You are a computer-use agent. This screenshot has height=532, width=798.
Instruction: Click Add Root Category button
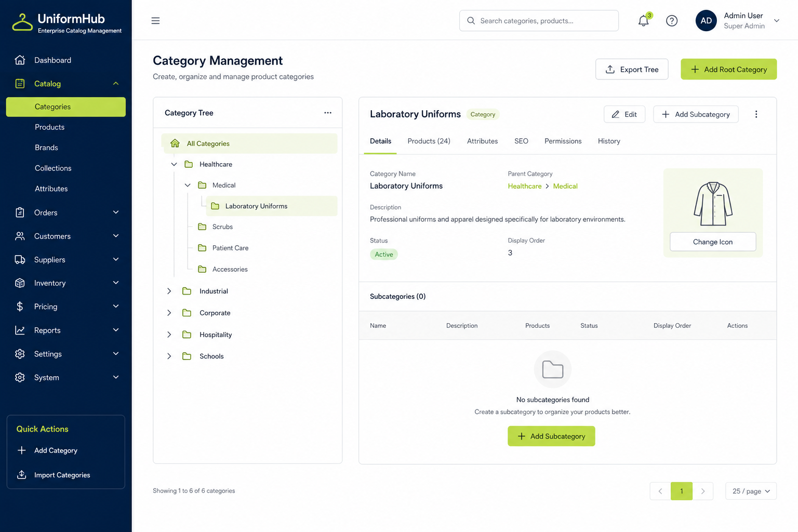(x=728, y=69)
